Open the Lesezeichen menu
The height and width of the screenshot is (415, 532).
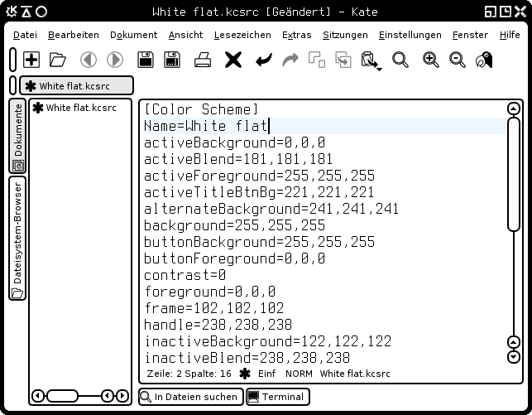click(x=242, y=35)
